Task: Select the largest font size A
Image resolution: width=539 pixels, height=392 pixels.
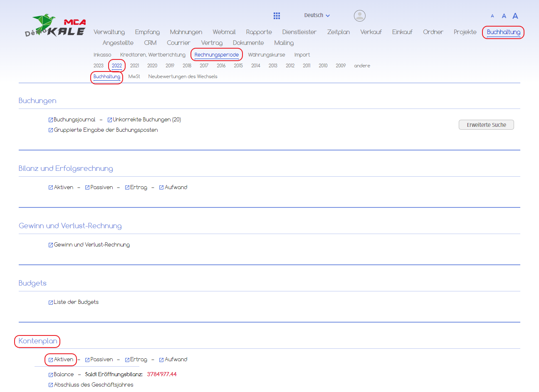Action: 515,16
